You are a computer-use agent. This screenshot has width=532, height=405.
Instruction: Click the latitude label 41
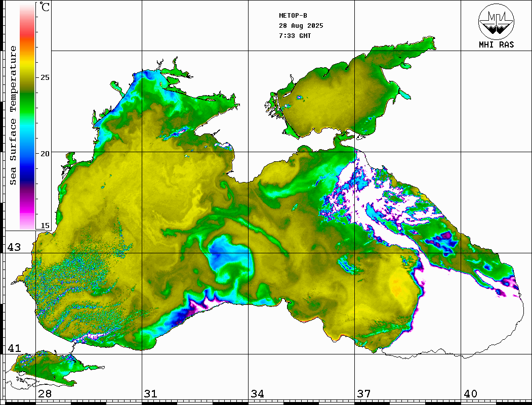[x=14, y=348]
